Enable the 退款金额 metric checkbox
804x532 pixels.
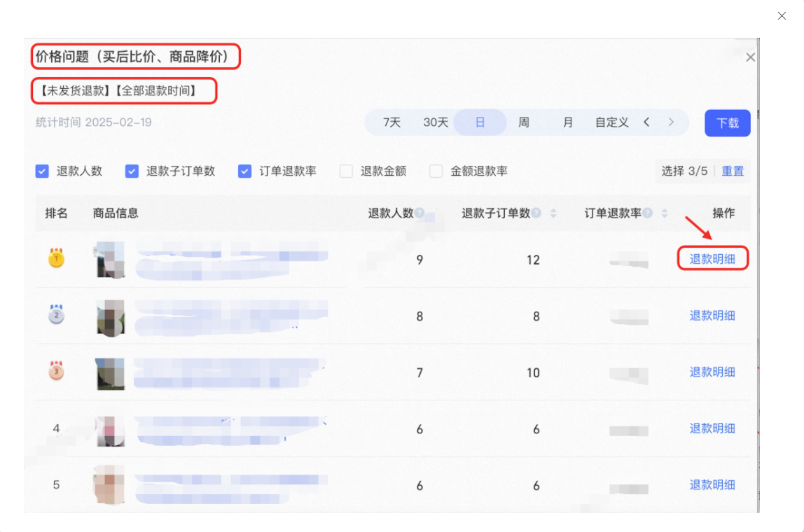pos(346,171)
